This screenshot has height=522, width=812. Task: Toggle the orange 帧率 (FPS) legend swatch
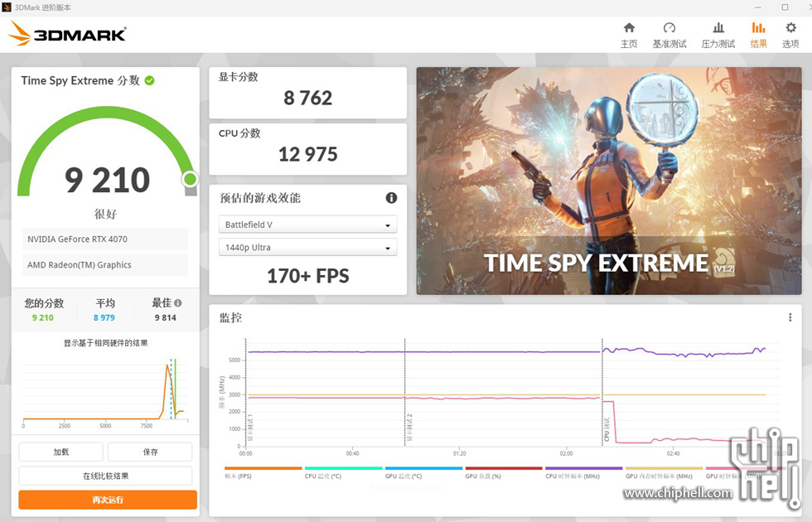(x=263, y=468)
